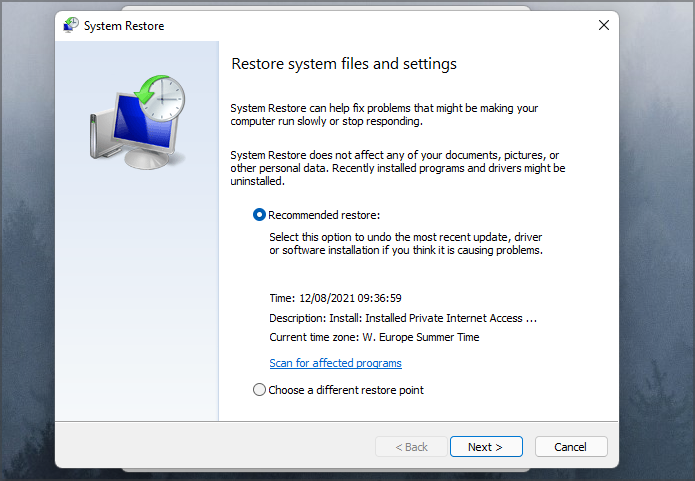Click the 'Restore system files and settings' heading
This screenshot has width=695, height=481.
pyautogui.click(x=344, y=64)
